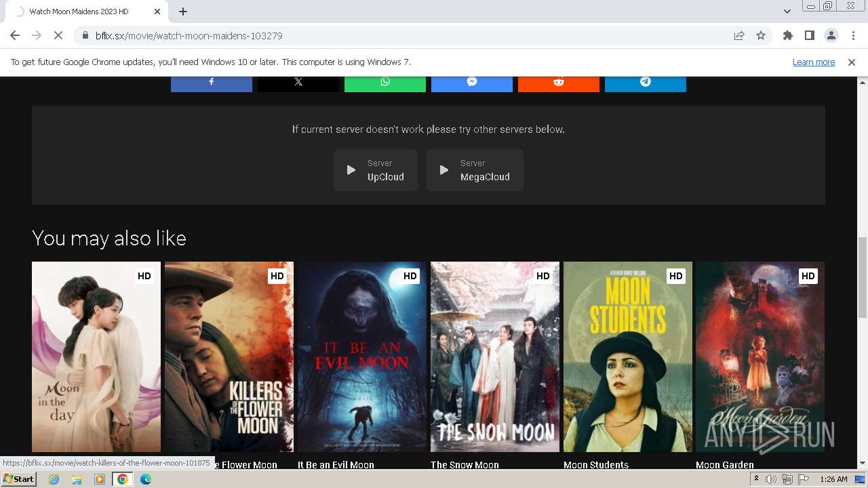Close the Watch Moon Maidens 2023 HD tab
868x488 pixels.
(x=157, y=12)
